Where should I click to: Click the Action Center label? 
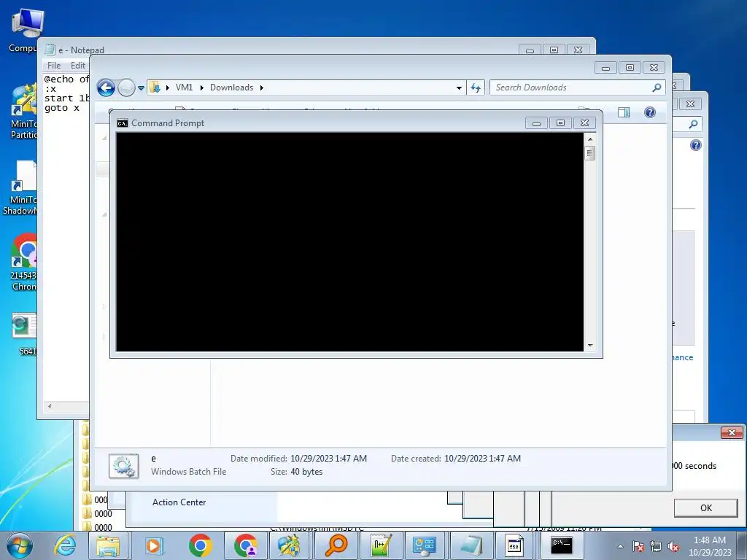point(179,502)
